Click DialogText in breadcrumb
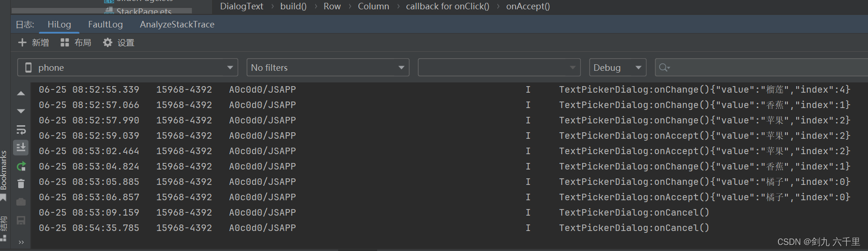 pyautogui.click(x=241, y=7)
